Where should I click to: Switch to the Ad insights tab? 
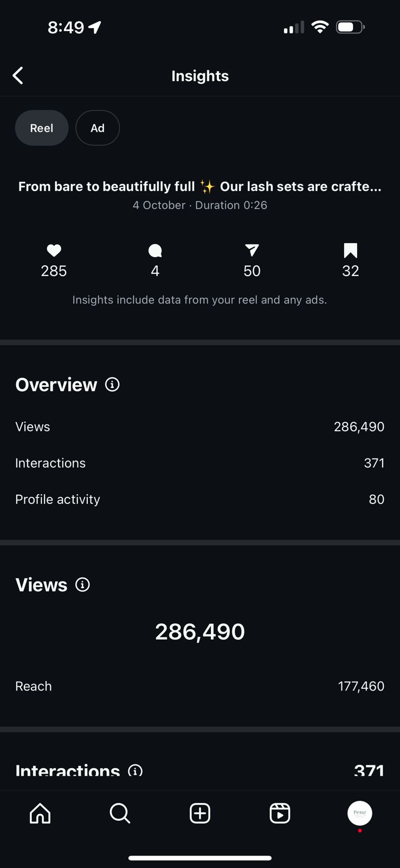pos(98,128)
